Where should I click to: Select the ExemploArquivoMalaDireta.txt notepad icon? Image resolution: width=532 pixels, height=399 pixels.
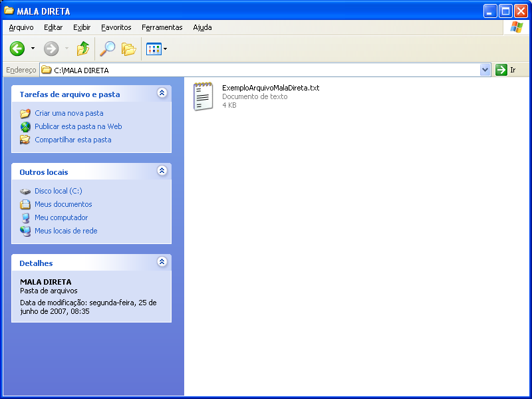(203, 96)
